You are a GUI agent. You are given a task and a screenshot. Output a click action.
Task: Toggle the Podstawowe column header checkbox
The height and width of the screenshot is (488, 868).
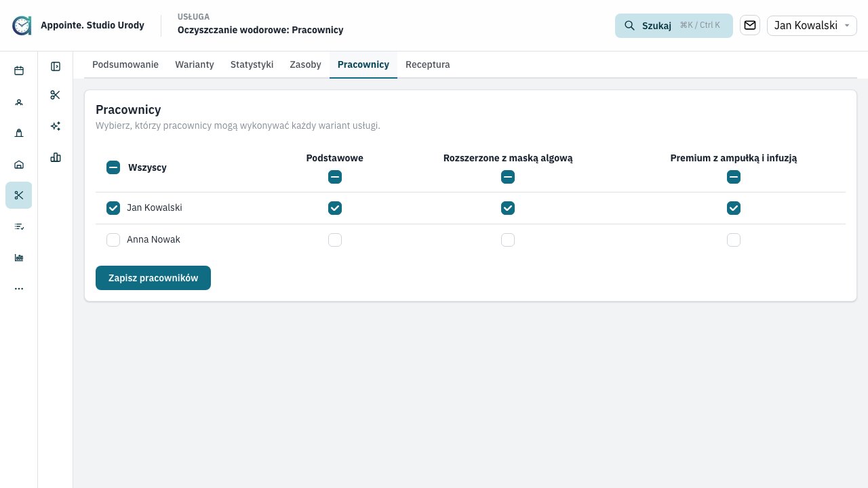tap(335, 177)
